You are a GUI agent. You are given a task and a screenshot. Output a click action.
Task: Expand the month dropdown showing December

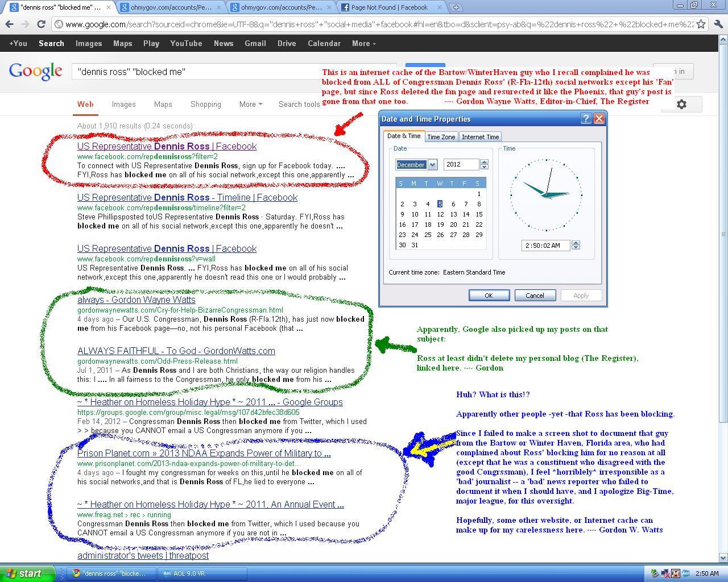coord(432,165)
